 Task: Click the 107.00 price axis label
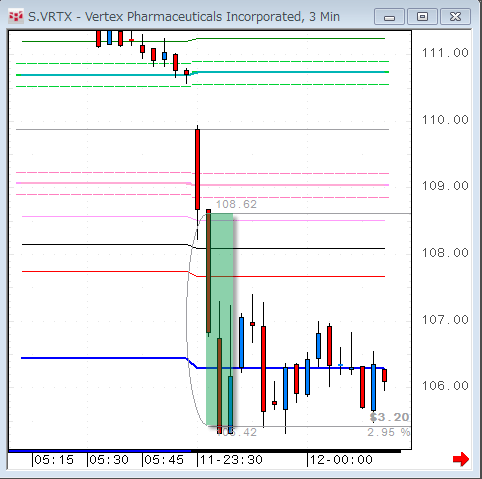445,320
